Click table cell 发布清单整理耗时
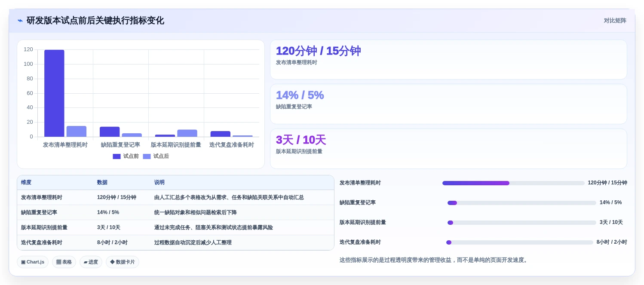Viewport: 644px width, 285px height. pos(42,198)
